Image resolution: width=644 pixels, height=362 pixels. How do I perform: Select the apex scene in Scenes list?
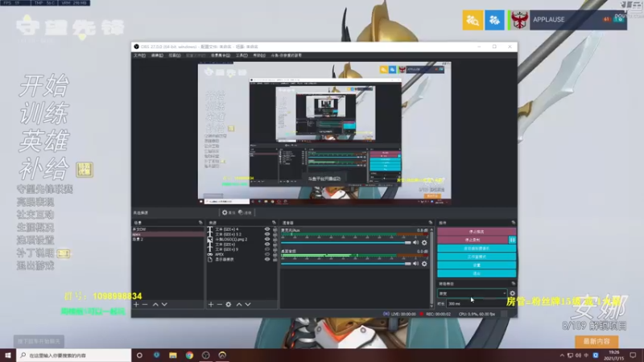167,234
